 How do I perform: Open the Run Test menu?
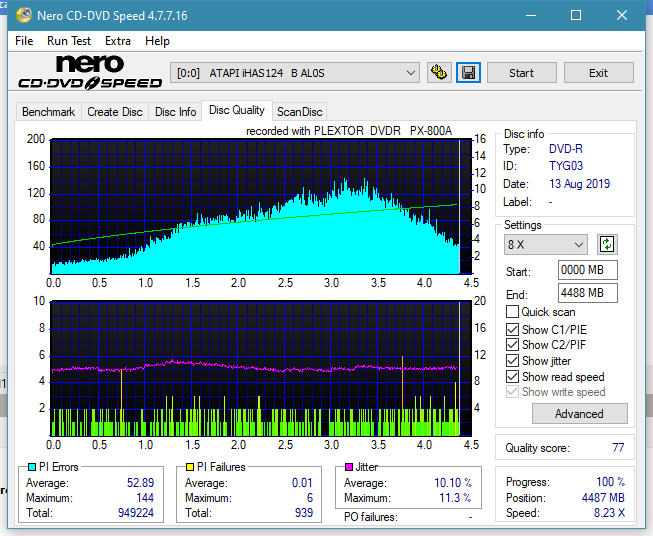(69, 41)
